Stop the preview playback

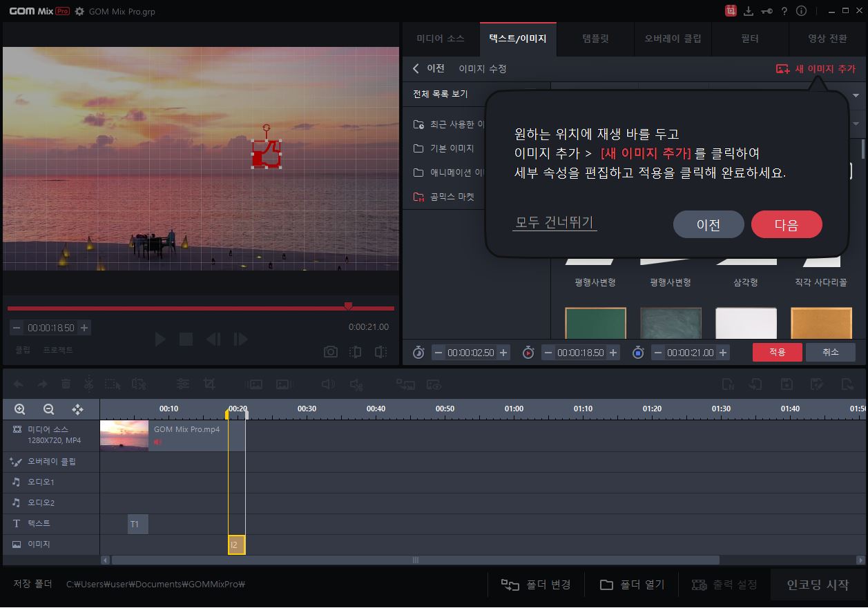[x=186, y=339]
